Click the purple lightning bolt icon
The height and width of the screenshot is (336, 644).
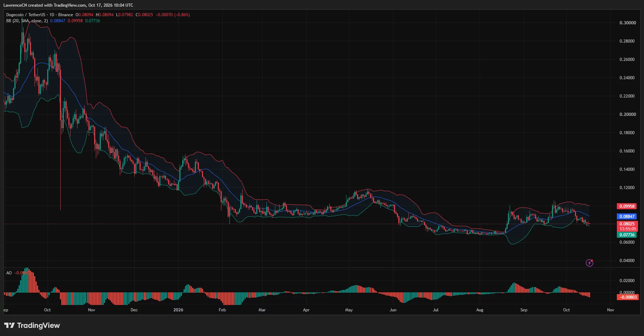pyautogui.click(x=589, y=263)
